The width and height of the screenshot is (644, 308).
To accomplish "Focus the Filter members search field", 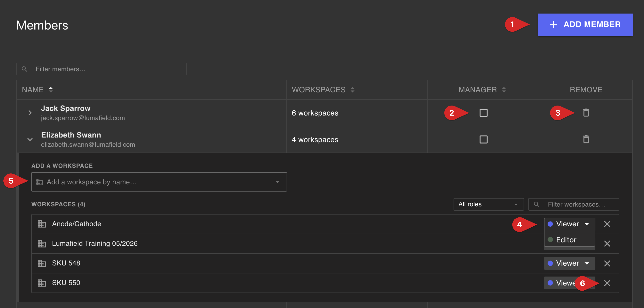I will point(102,69).
